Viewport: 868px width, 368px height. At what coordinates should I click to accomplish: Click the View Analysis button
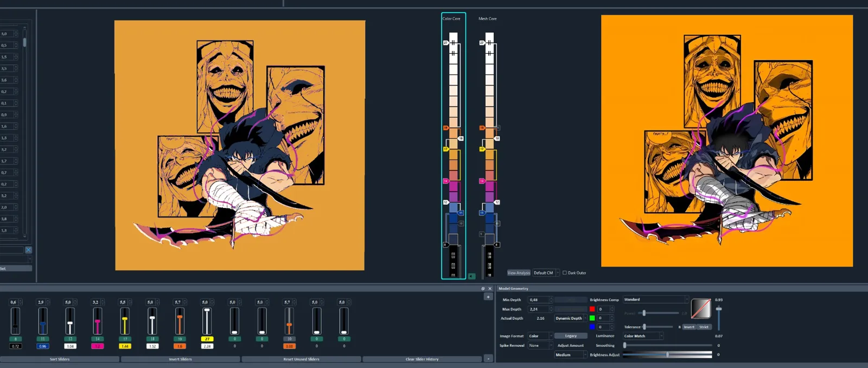click(x=519, y=272)
